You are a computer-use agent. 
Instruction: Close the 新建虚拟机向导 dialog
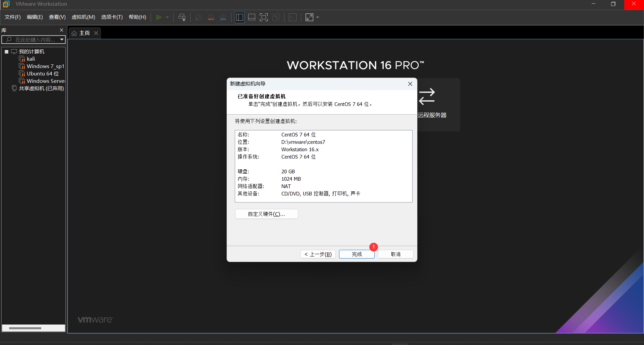pyautogui.click(x=410, y=84)
